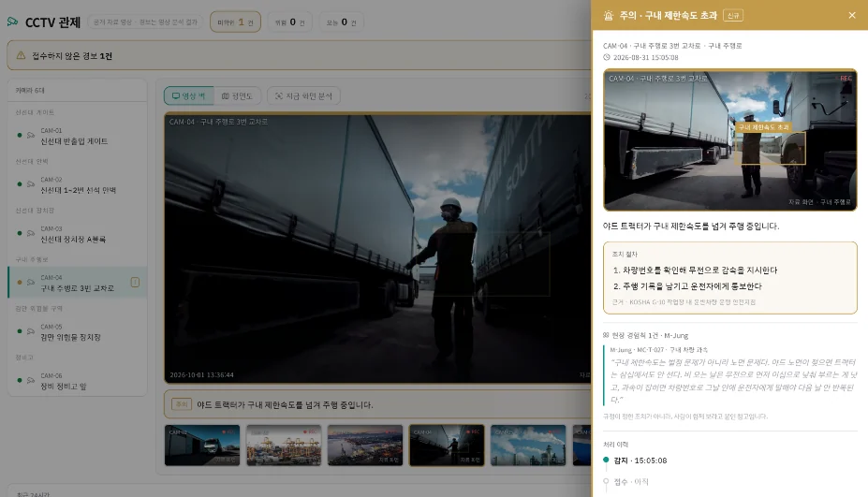Click the main CAM-04 video feed
Viewport: 868px width, 497px height.
click(x=378, y=248)
